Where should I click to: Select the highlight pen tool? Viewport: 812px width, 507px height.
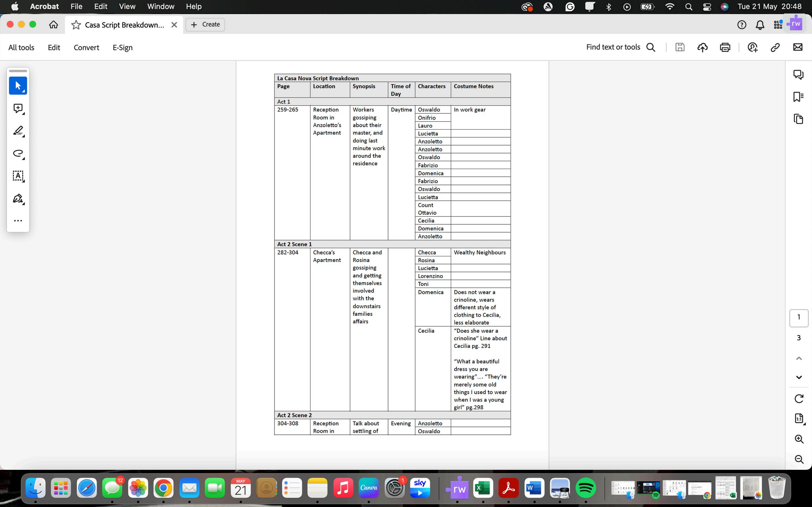tap(18, 131)
